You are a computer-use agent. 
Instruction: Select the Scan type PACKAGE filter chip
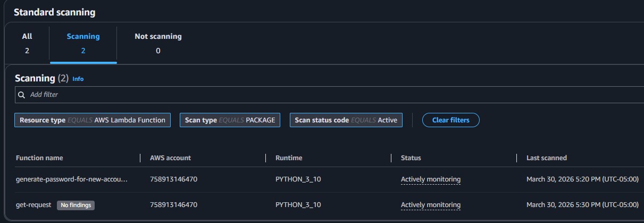coord(230,120)
